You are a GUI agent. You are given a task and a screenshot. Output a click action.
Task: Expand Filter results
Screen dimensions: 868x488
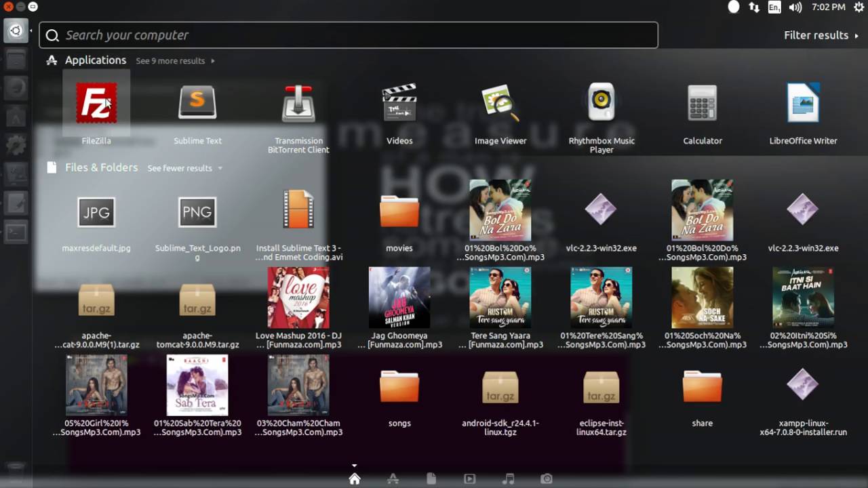click(x=821, y=35)
